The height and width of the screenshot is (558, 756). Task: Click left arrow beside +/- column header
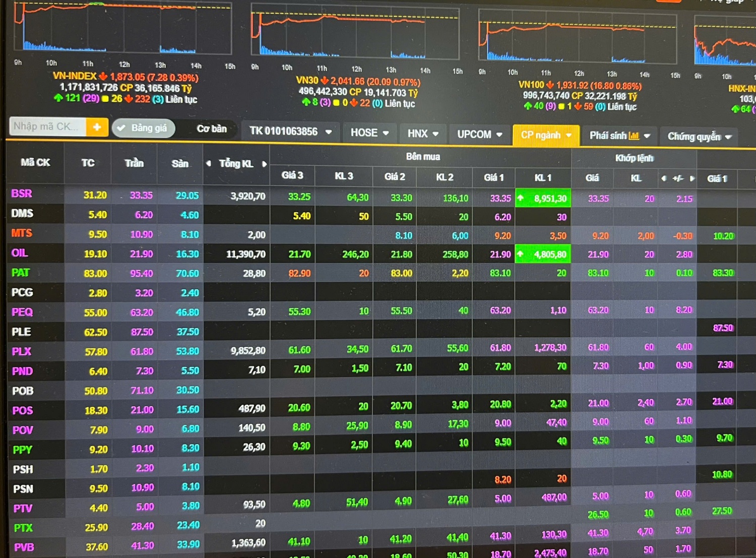[664, 178]
